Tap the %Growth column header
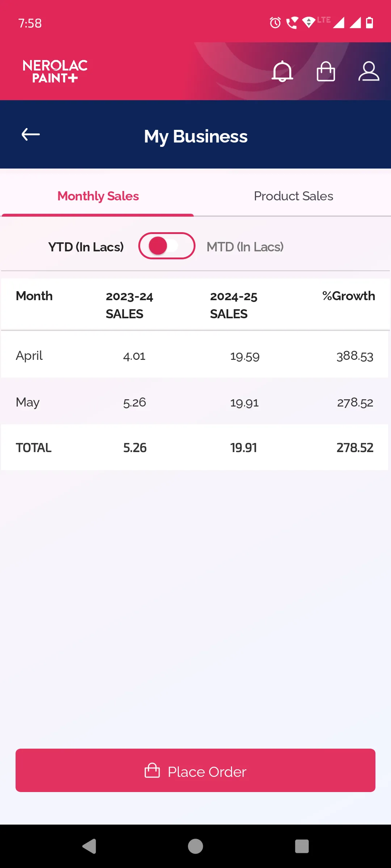This screenshot has height=868, width=391. [348, 296]
